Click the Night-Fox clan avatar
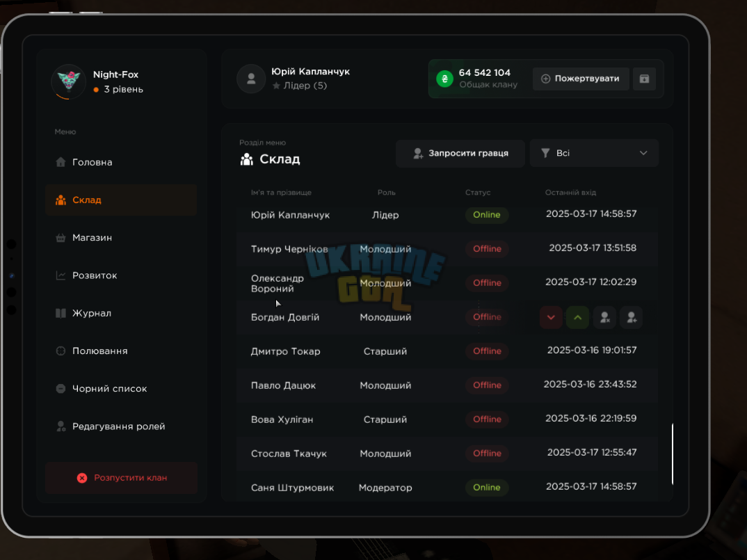Viewport: 747px width, 560px height. (69, 81)
